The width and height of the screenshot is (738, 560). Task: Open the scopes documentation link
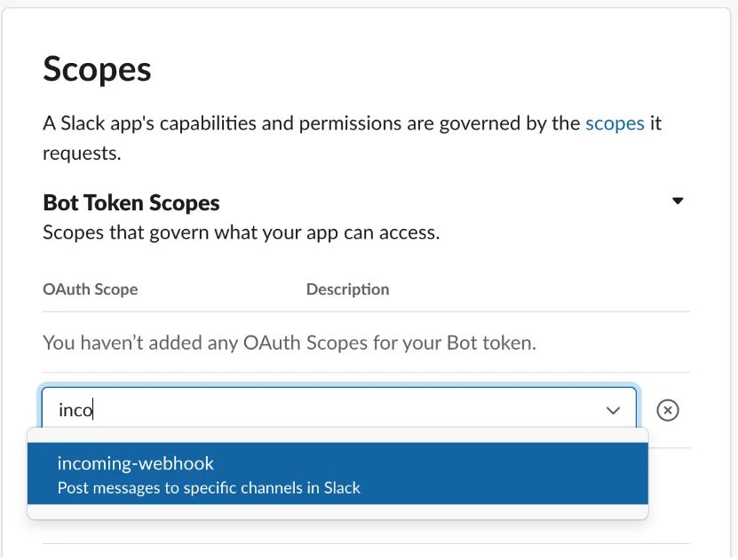pos(615,123)
